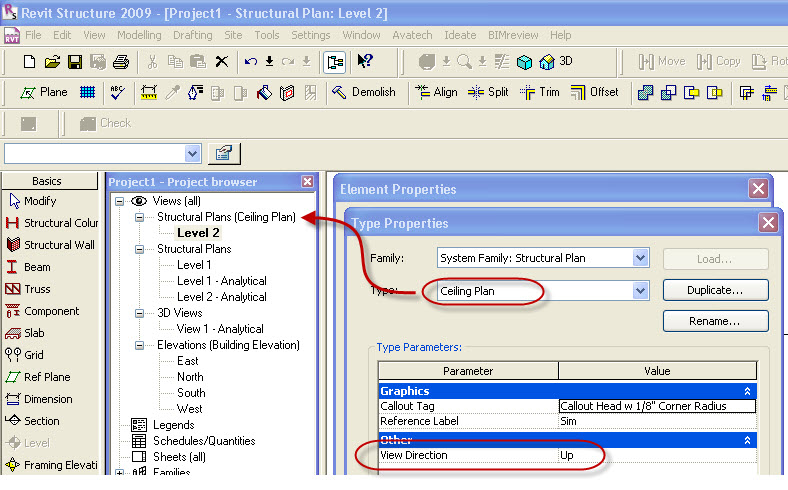The width and height of the screenshot is (788, 490).
Task: Open the Modelling menu
Action: tap(139, 35)
